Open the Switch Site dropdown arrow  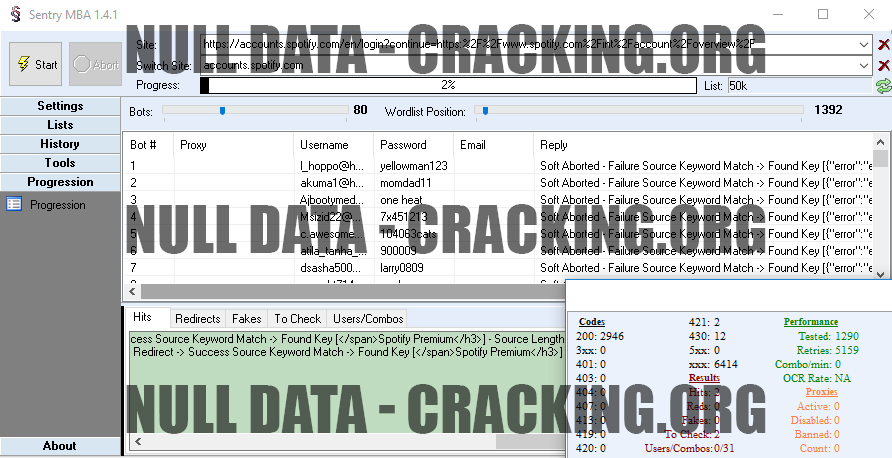coord(864,65)
